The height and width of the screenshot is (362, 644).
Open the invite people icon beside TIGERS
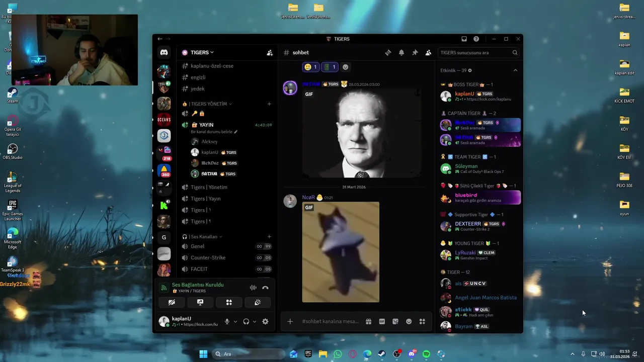pyautogui.click(x=270, y=52)
